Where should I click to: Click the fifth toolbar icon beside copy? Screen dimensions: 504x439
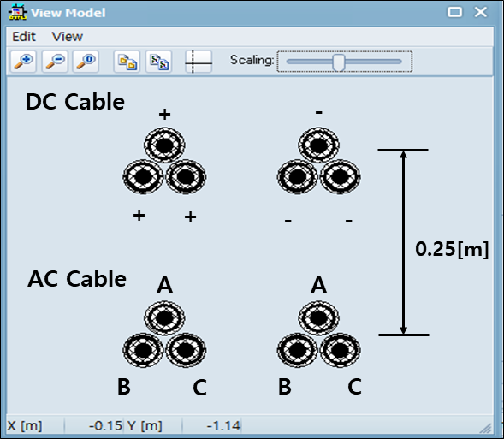point(159,62)
